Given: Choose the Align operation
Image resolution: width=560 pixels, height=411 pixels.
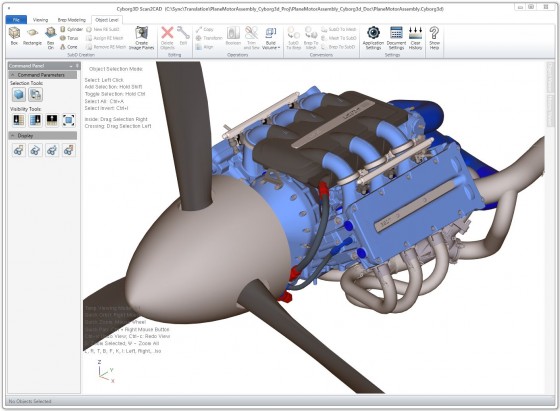Looking at the screenshot, I should tap(204, 47).
